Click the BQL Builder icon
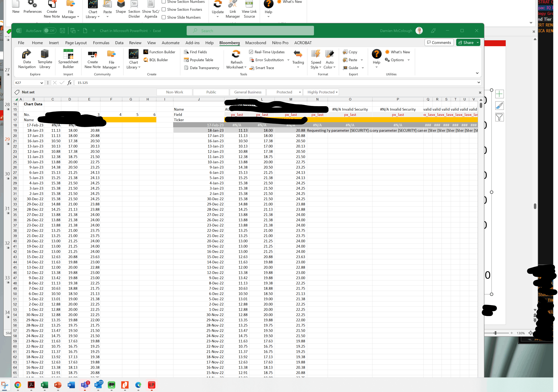Screen dimensions: 558x392 146,60
